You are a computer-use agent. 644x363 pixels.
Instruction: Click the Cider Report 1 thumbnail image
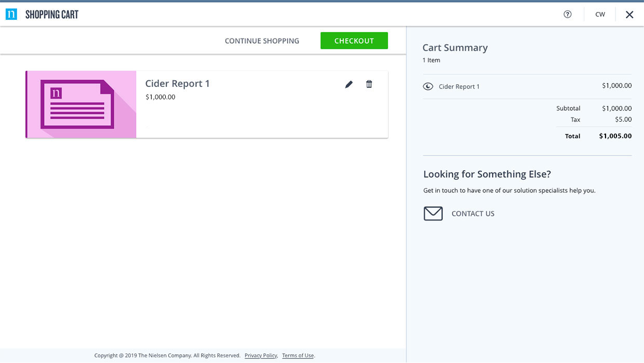(x=81, y=105)
